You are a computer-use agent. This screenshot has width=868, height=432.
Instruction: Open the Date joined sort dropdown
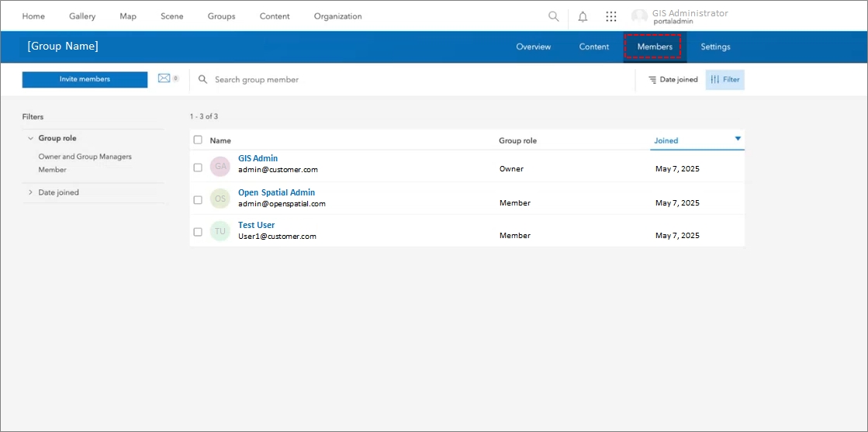[x=673, y=80]
